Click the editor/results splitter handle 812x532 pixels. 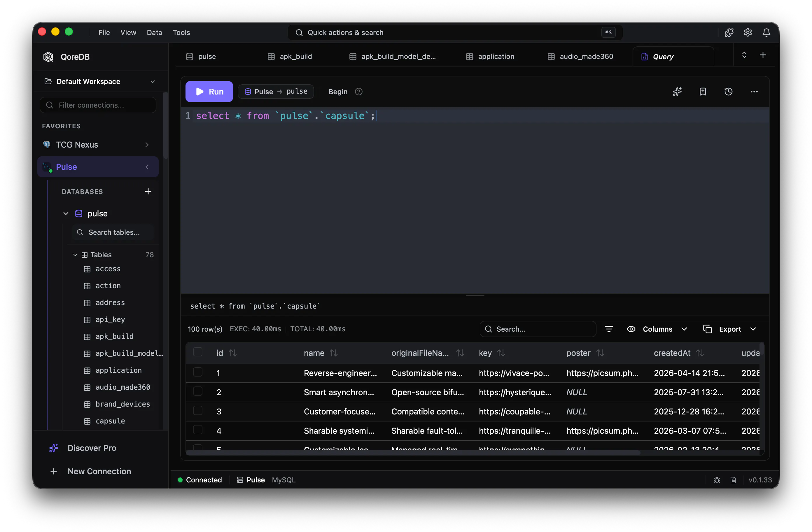tap(475, 295)
